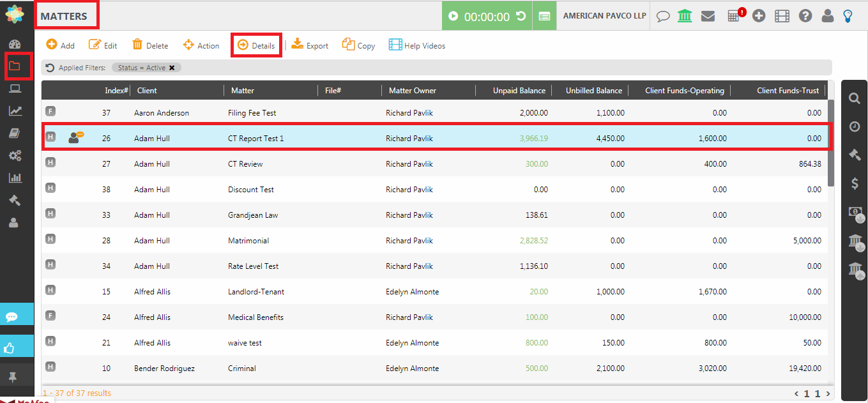Click the lightbulb icon in the top bar
Screen dimensions: 868x403
click(x=848, y=16)
